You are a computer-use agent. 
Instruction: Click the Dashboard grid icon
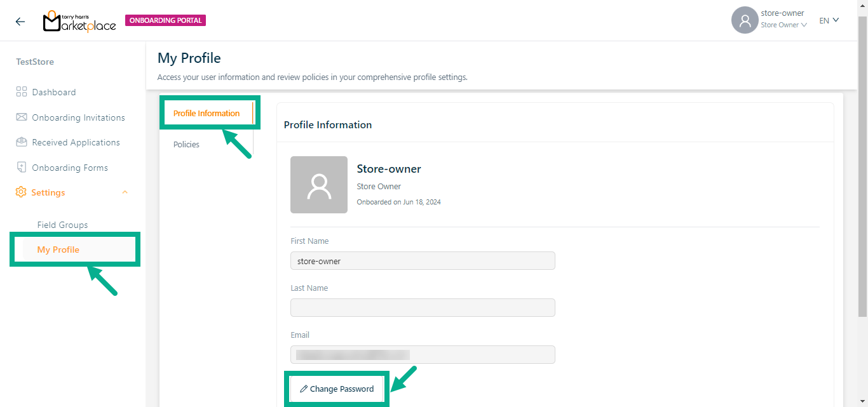[x=22, y=92]
